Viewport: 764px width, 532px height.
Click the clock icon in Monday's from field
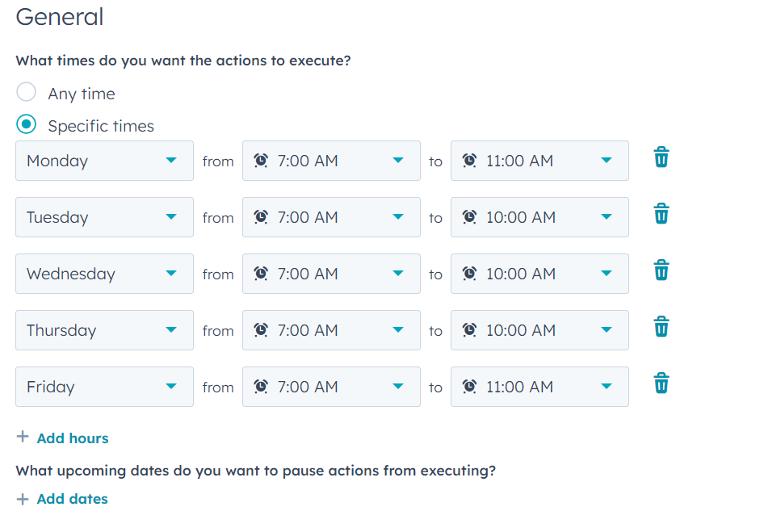260,161
